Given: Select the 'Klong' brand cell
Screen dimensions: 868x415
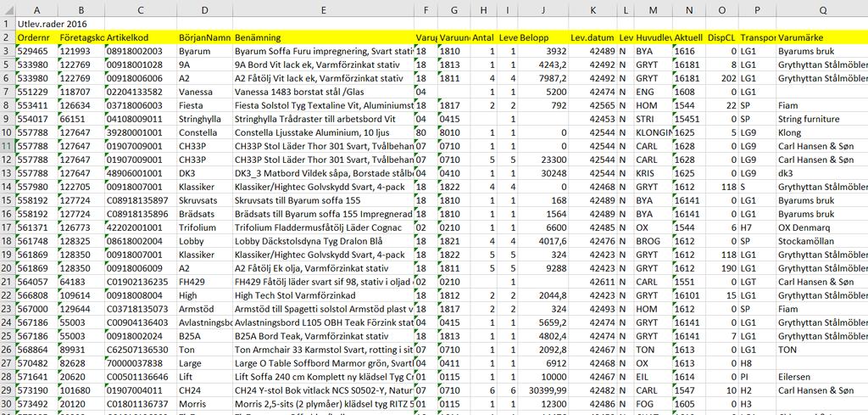Looking at the screenshot, I should pos(822,133).
